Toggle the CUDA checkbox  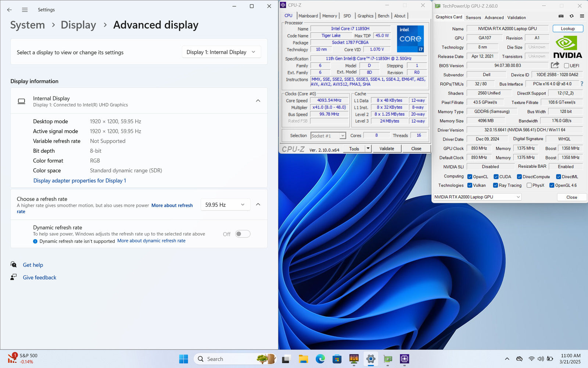point(496,177)
